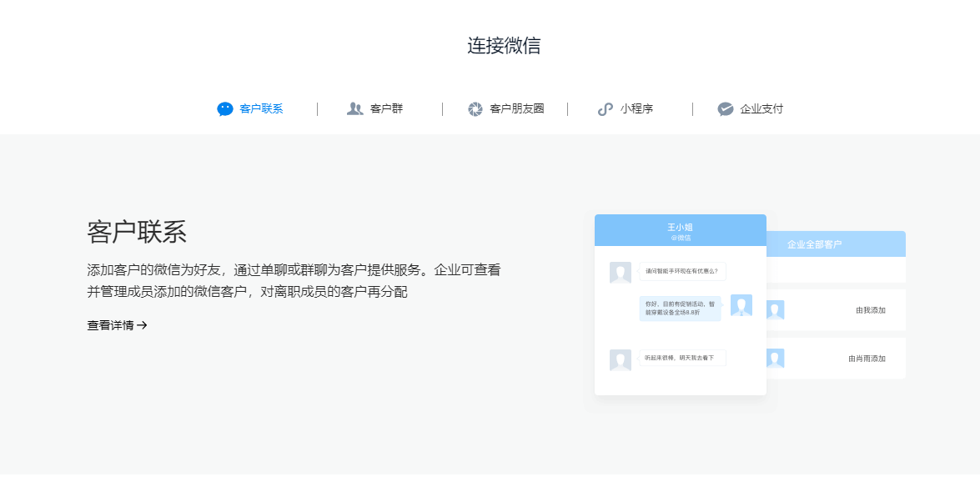Screen dimensions: 980x477
Task: Open the 企业支付 tab
Action: pos(750,108)
